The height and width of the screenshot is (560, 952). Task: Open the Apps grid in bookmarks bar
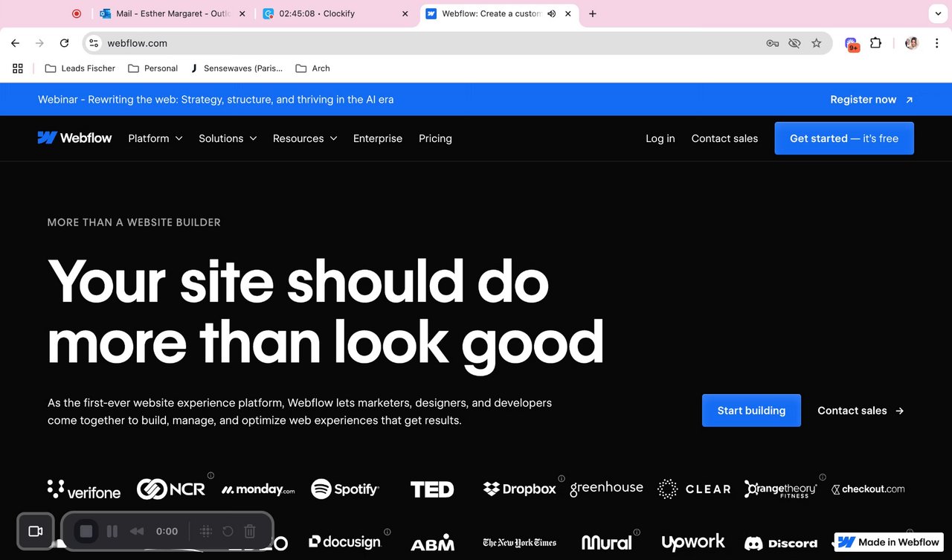18,68
